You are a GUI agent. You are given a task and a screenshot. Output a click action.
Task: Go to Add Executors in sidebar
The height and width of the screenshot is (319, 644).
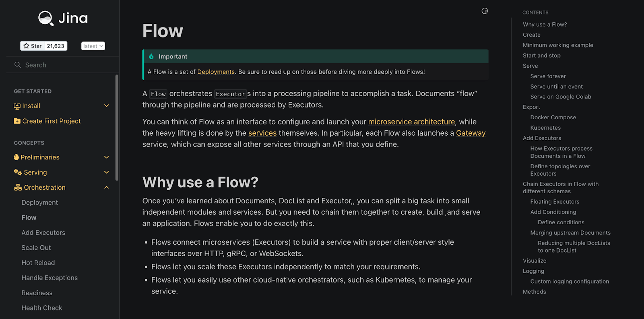[43, 233]
